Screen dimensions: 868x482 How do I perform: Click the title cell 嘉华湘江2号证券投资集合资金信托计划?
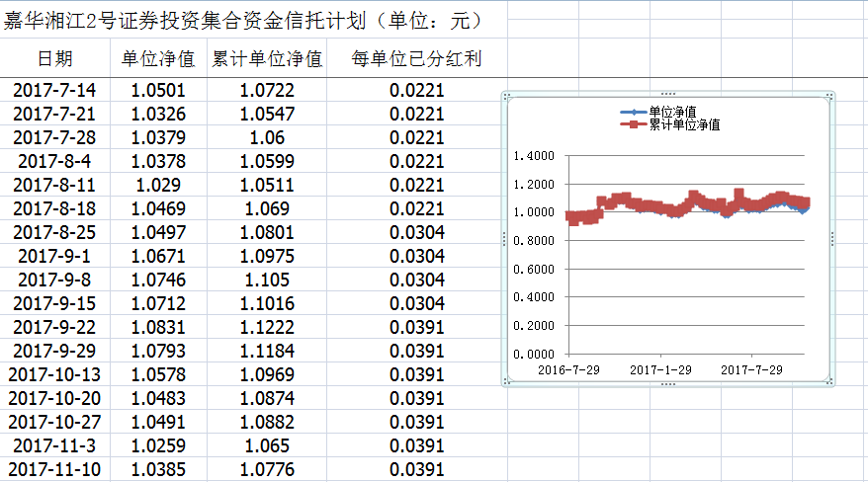pyautogui.click(x=241, y=20)
